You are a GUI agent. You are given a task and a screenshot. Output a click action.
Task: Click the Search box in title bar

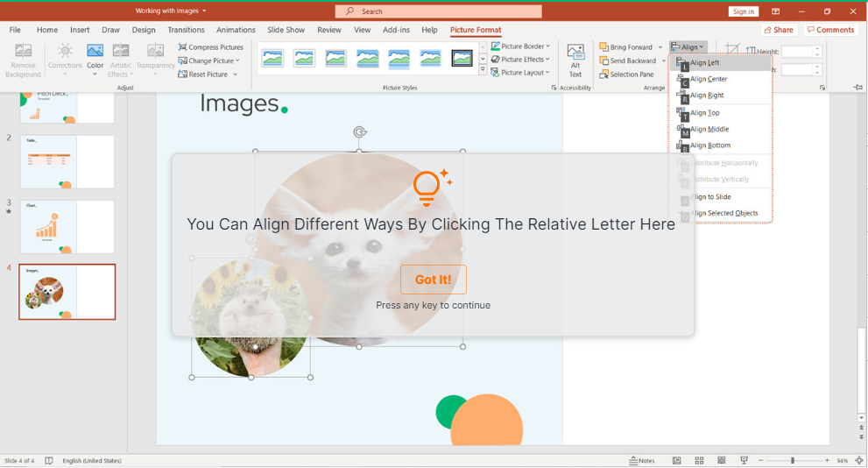click(x=439, y=11)
